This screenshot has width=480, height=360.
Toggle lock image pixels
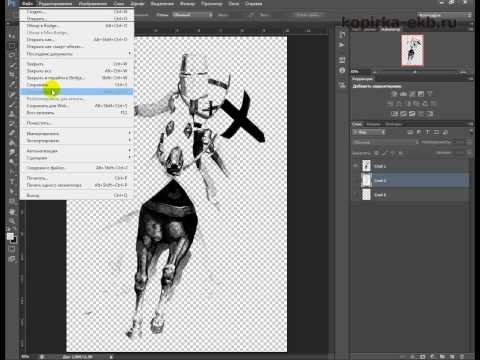(x=384, y=153)
